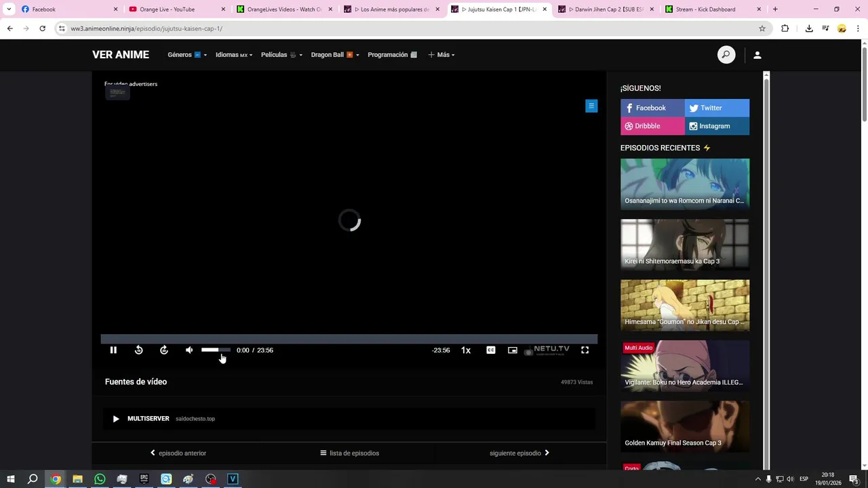Expand the Géneros dropdown menu
The width and height of the screenshot is (868, 488).
pyautogui.click(x=187, y=55)
